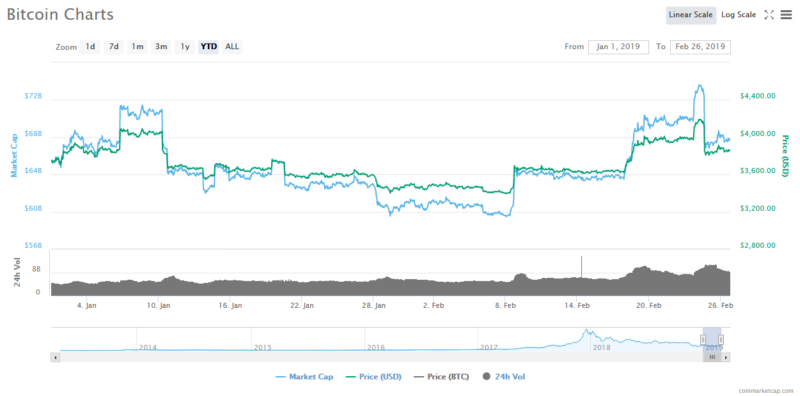Viewport: 800px width, 396px height.
Task: Set zoom range to 7d
Action: (114, 47)
